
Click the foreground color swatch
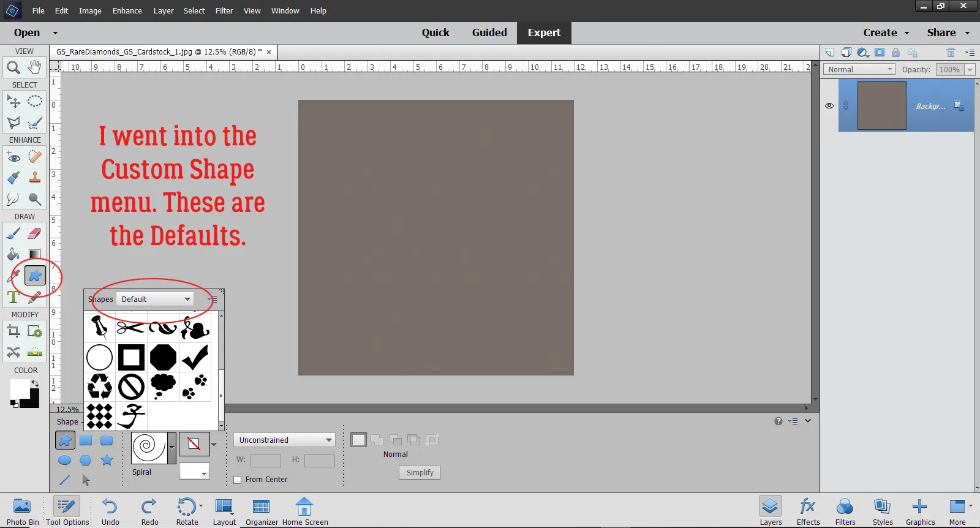coord(19,388)
